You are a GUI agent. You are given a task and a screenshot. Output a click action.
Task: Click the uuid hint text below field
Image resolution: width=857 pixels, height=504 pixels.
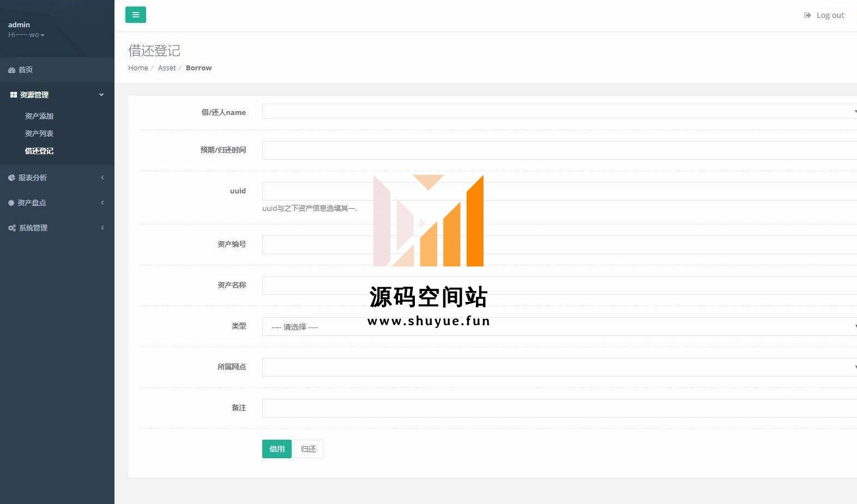tap(310, 208)
